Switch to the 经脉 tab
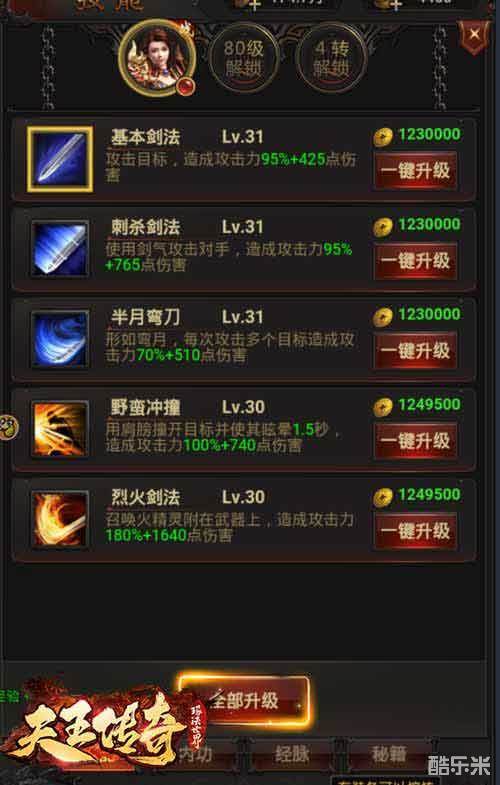The height and width of the screenshot is (785, 500). (x=292, y=754)
